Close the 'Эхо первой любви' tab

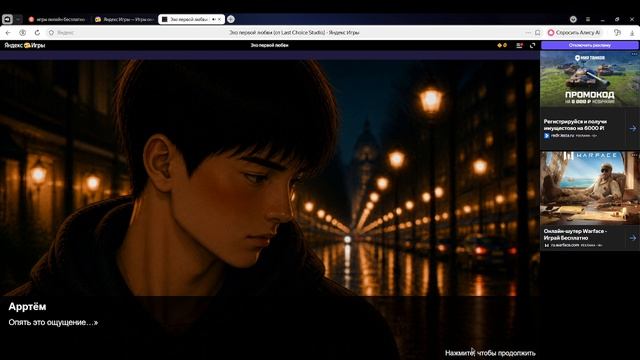click(x=220, y=19)
